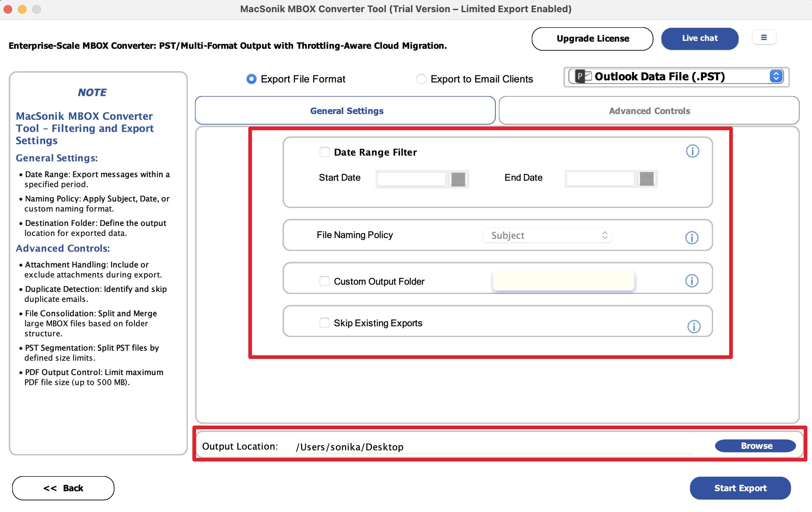Enable the Date Range Filter checkbox
812x512 pixels.
coord(324,152)
